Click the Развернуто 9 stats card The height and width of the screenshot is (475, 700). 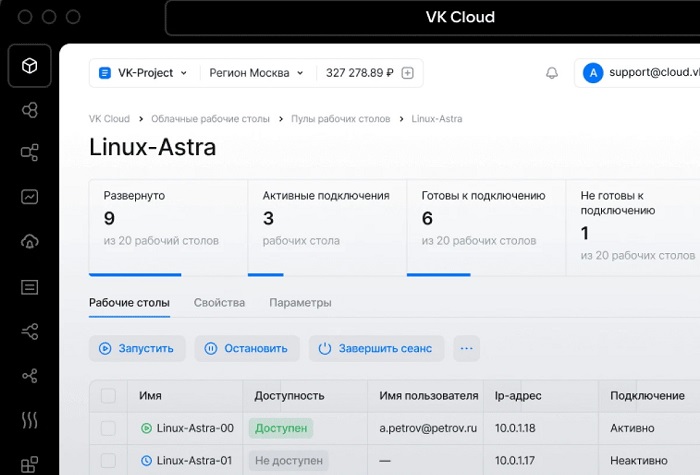point(168,228)
